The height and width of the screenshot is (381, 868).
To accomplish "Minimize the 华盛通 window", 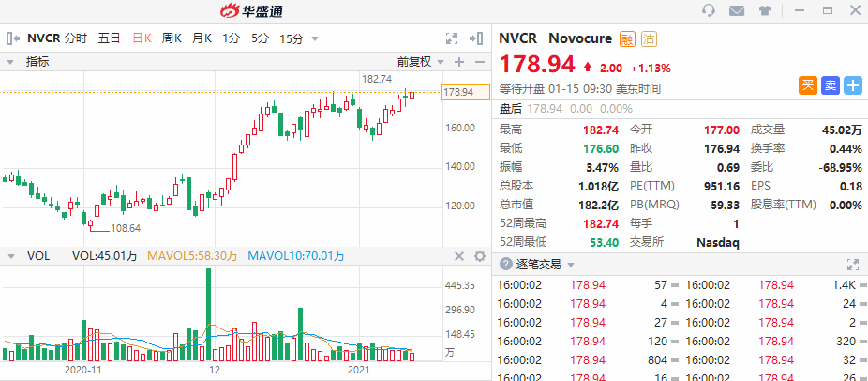I will (800, 10).
